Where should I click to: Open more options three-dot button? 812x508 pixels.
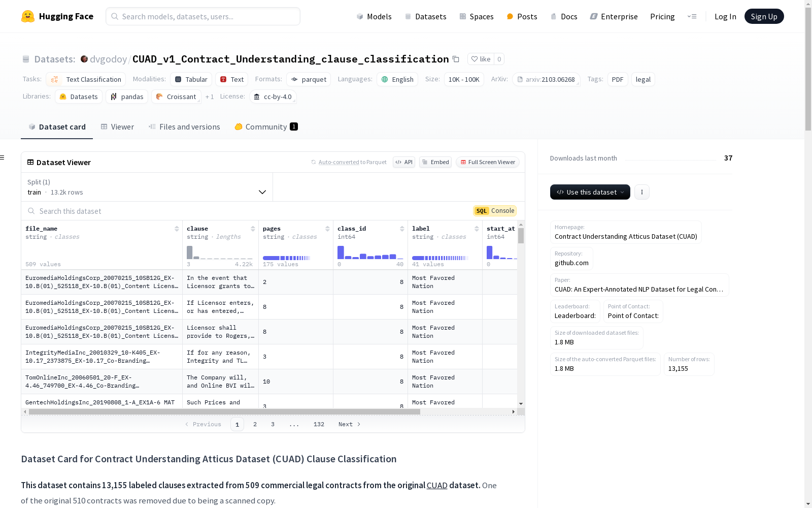[x=642, y=192]
